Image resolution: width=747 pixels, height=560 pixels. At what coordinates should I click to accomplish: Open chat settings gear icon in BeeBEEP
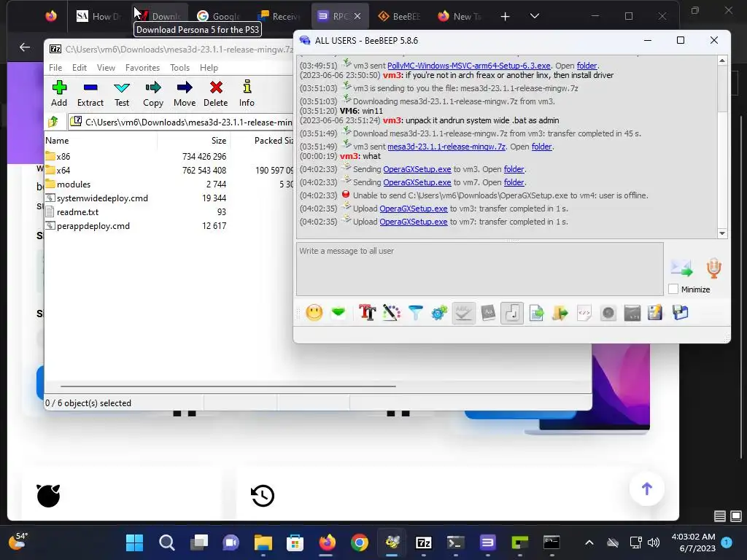point(439,313)
